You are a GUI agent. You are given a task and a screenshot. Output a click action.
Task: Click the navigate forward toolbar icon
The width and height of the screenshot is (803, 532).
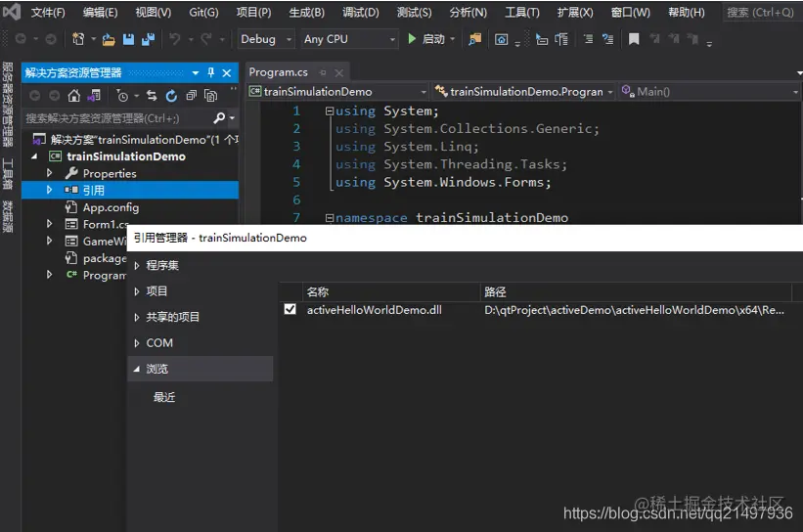tap(51, 39)
